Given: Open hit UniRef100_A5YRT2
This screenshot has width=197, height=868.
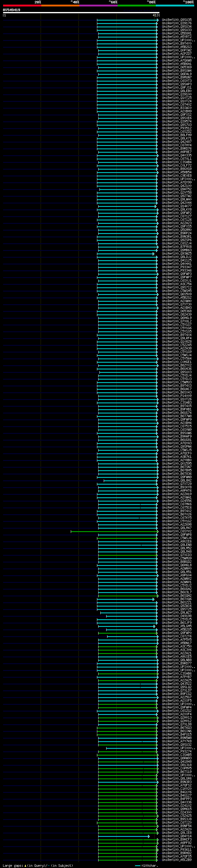Looking at the screenshot, I should [177, 37].
